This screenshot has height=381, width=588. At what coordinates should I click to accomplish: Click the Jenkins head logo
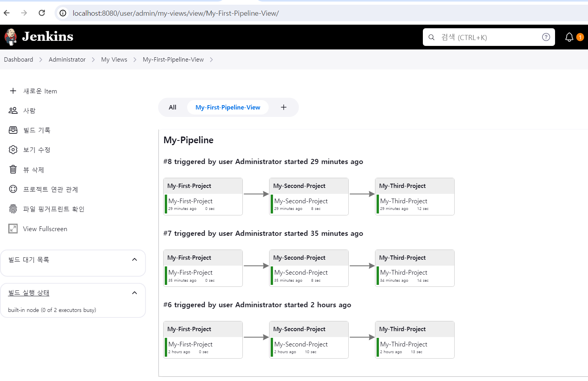pos(11,37)
